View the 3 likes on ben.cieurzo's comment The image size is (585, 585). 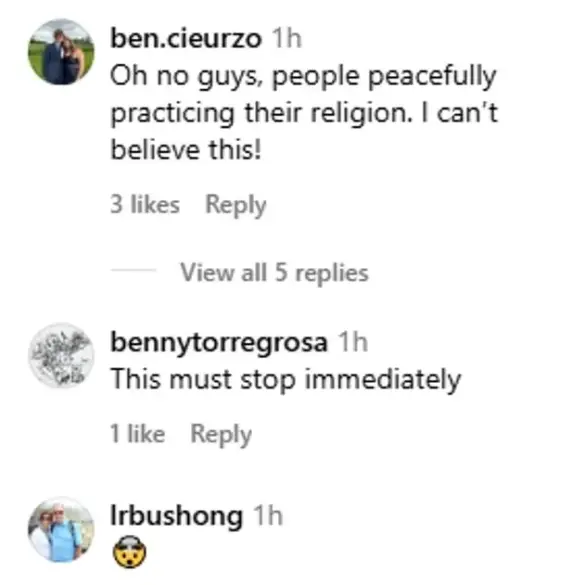(x=145, y=204)
